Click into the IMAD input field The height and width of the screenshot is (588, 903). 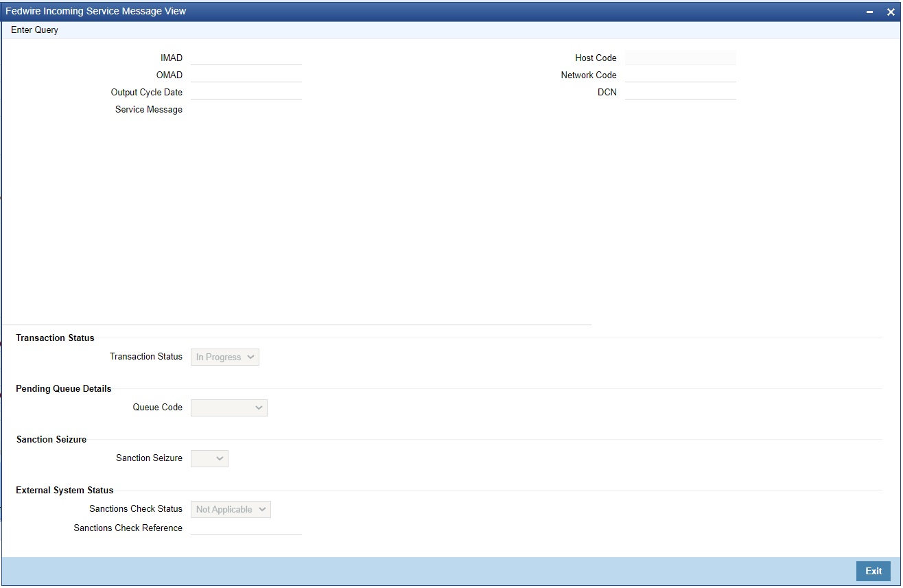pos(246,58)
